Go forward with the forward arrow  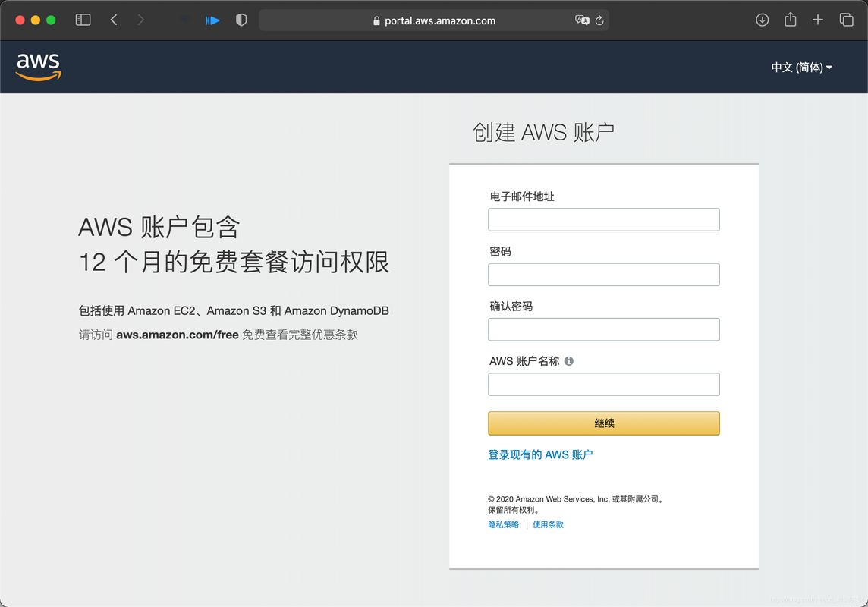click(x=140, y=20)
